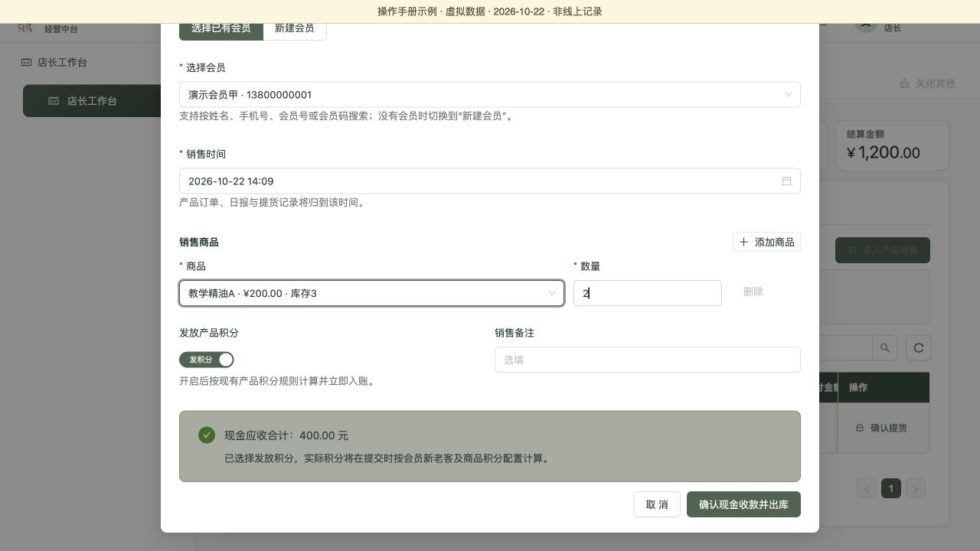Click the green success check icon
Screen dimensions: 980x551
coord(207,435)
